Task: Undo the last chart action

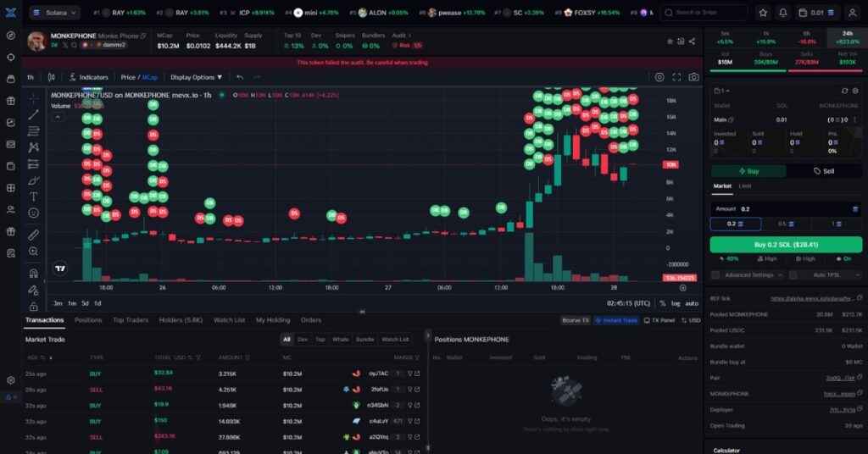Action: 240,77
